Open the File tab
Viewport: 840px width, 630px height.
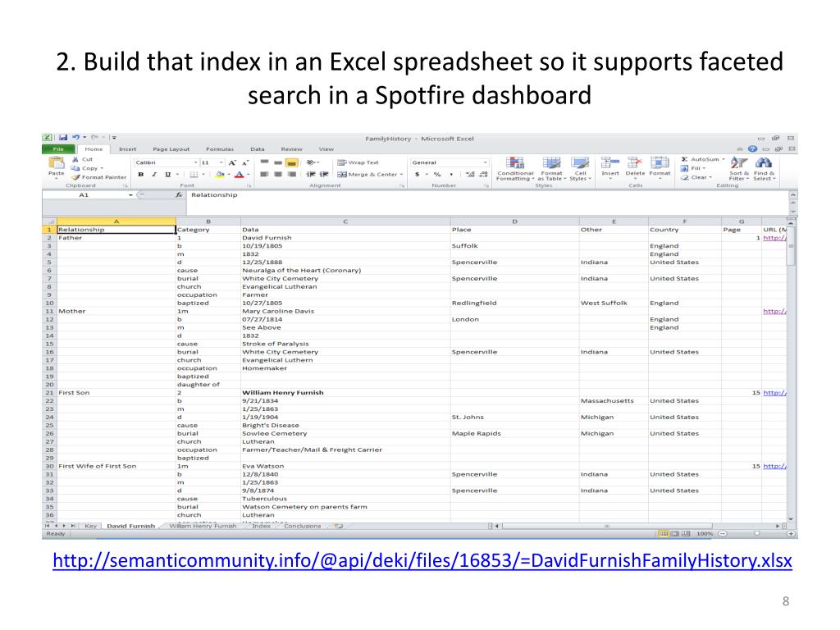58,149
